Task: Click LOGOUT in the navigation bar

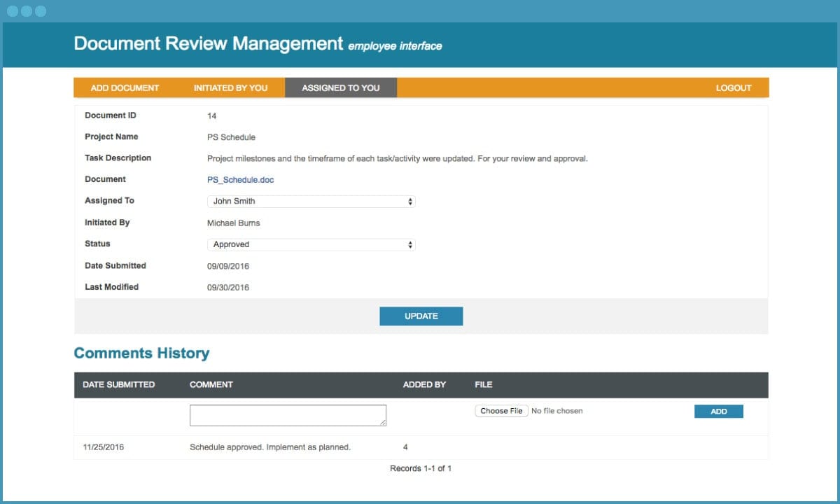Action: [733, 87]
